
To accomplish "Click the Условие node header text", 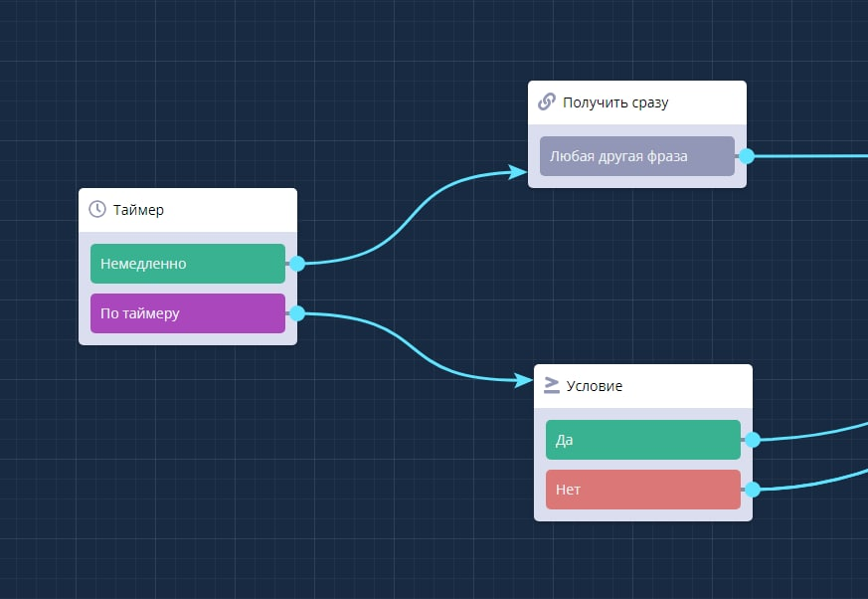I will click(594, 386).
